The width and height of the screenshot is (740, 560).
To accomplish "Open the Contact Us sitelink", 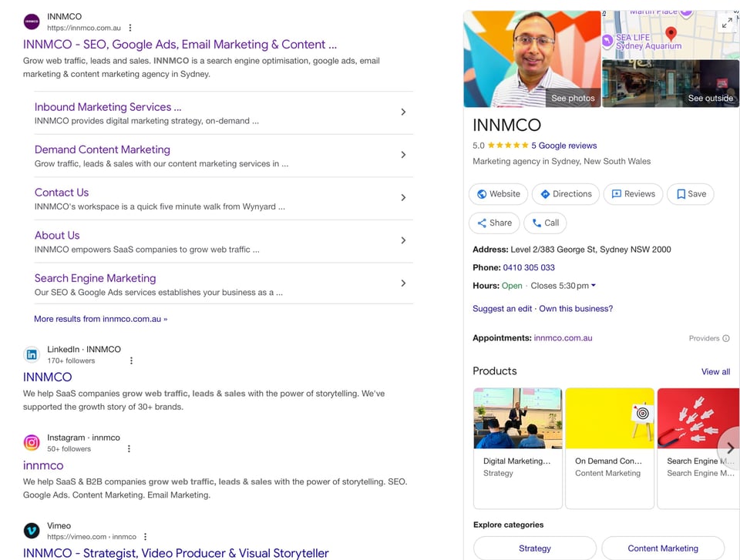I will tap(62, 193).
